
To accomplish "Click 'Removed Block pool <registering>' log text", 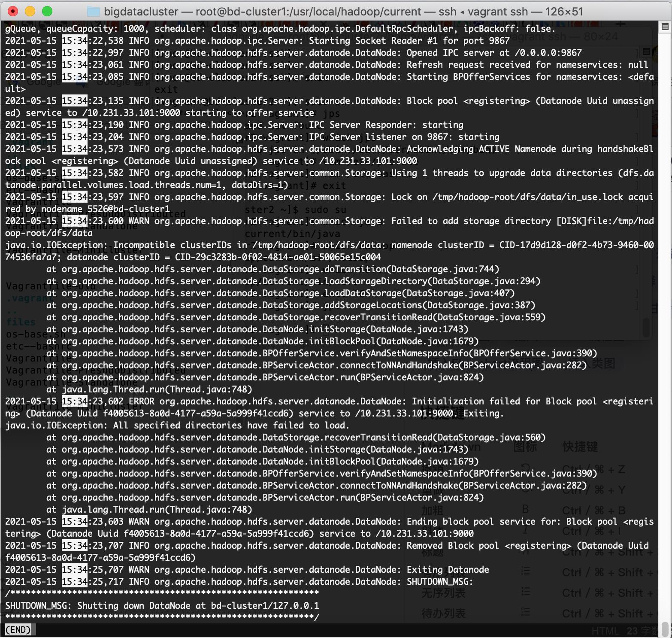I will click(489, 546).
